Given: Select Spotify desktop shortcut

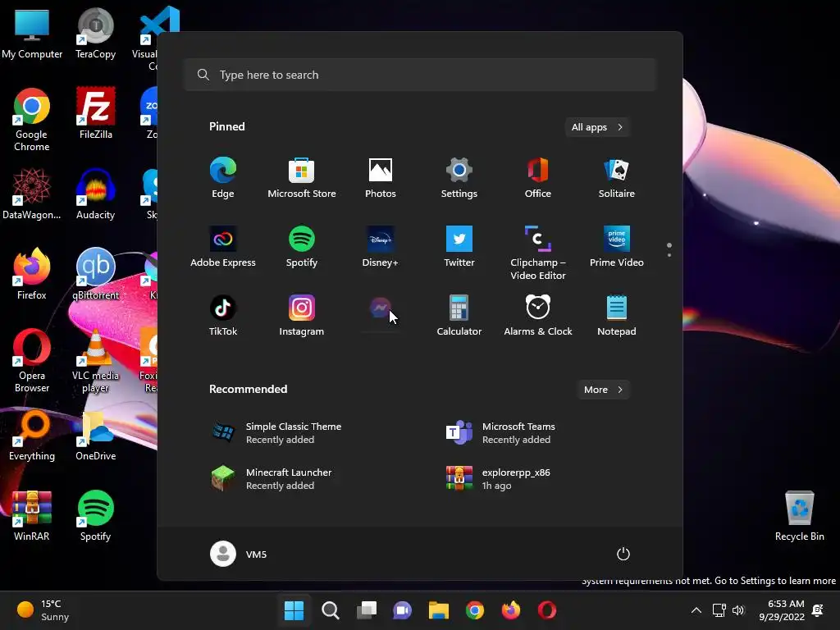Looking at the screenshot, I should point(95,515).
